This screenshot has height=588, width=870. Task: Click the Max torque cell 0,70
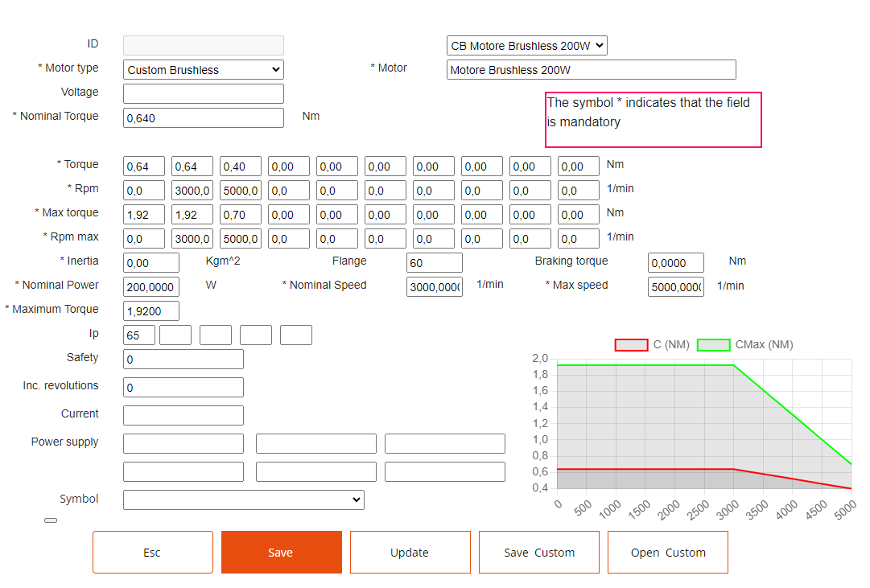pos(241,215)
